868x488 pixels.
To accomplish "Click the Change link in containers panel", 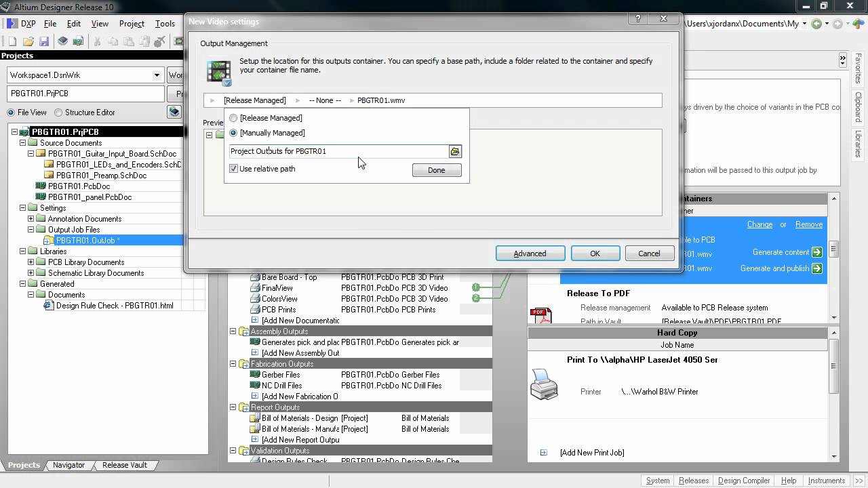I will pos(759,224).
